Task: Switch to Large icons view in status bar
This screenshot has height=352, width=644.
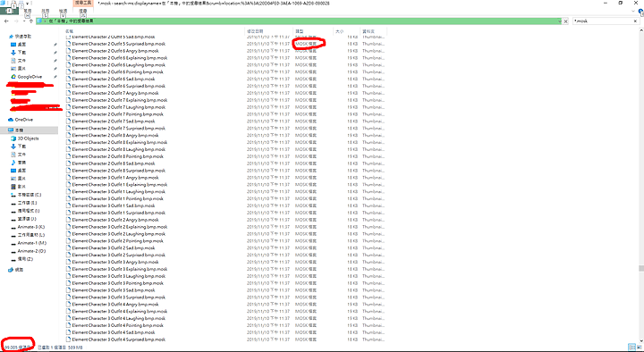Action: [639, 348]
